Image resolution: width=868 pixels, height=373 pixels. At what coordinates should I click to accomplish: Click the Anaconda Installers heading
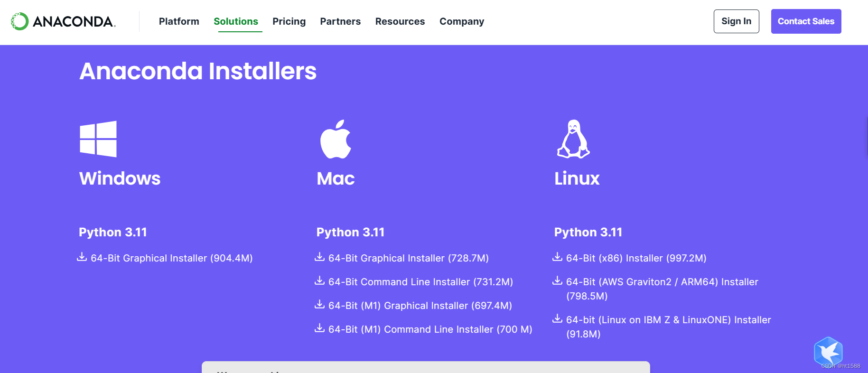[x=198, y=71]
